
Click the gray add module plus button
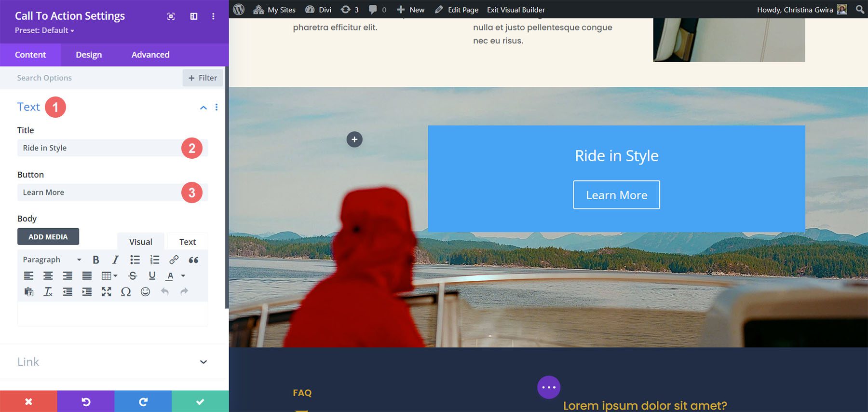point(354,139)
